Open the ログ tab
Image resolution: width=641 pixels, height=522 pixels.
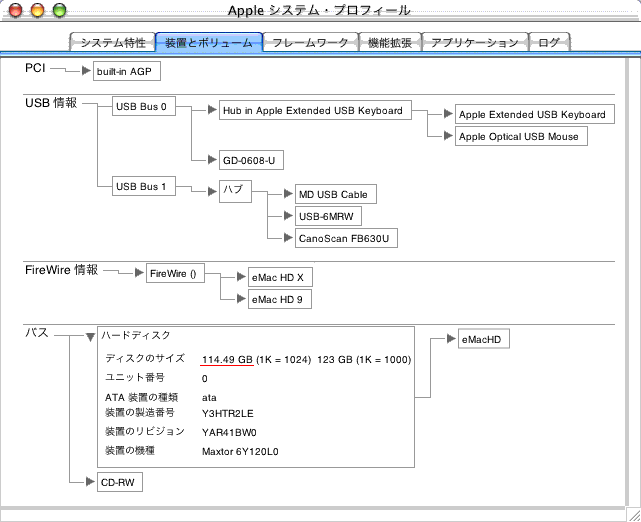[x=549, y=42]
